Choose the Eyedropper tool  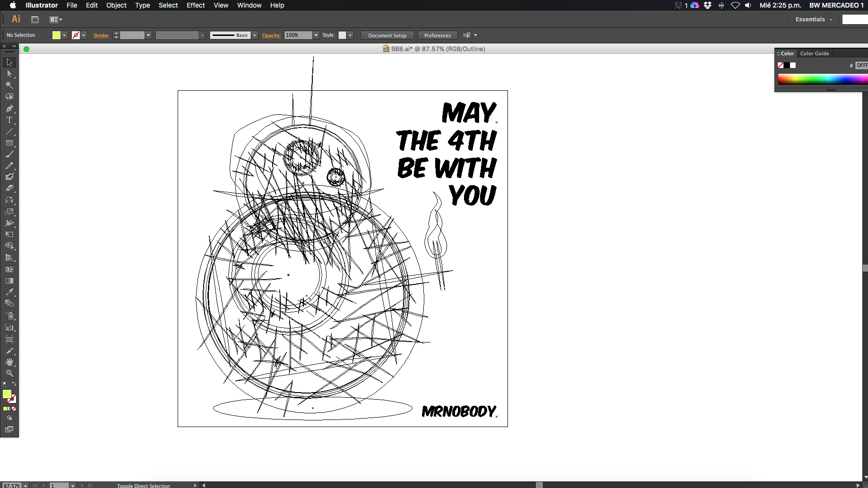coord(9,292)
